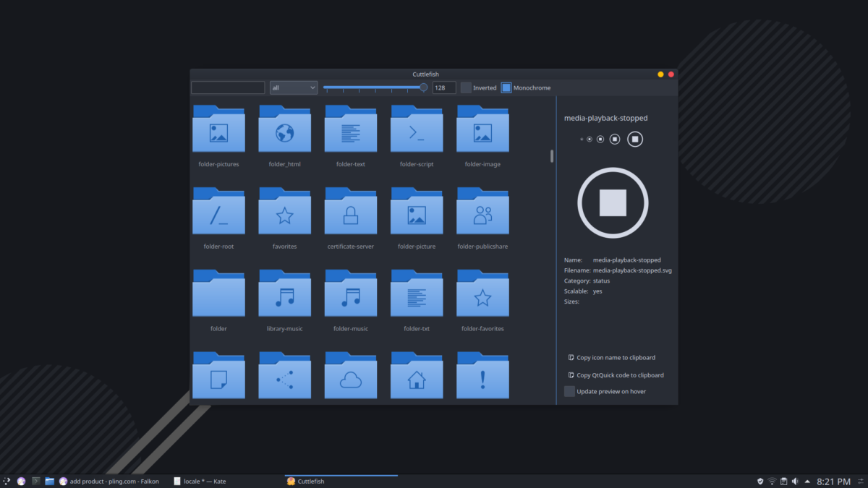The height and width of the screenshot is (488, 868).
Task: Show hidden icons in the system tray
Action: coord(808,481)
